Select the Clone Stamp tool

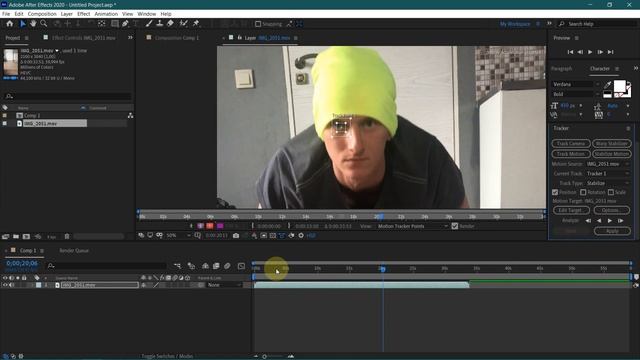[x=160, y=24]
